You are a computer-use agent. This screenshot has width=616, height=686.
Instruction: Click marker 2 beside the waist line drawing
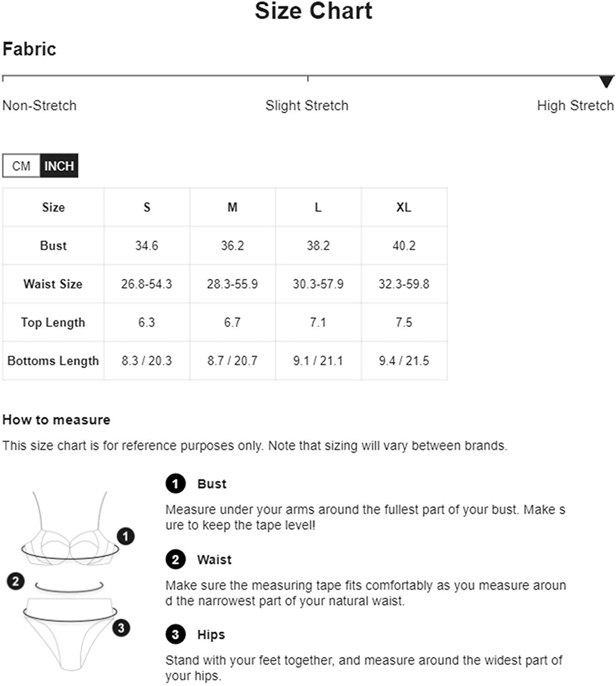(x=16, y=581)
